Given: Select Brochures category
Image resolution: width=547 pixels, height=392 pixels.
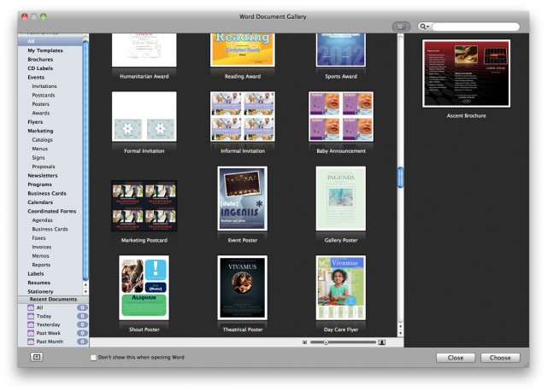Looking at the screenshot, I should tap(40, 60).
